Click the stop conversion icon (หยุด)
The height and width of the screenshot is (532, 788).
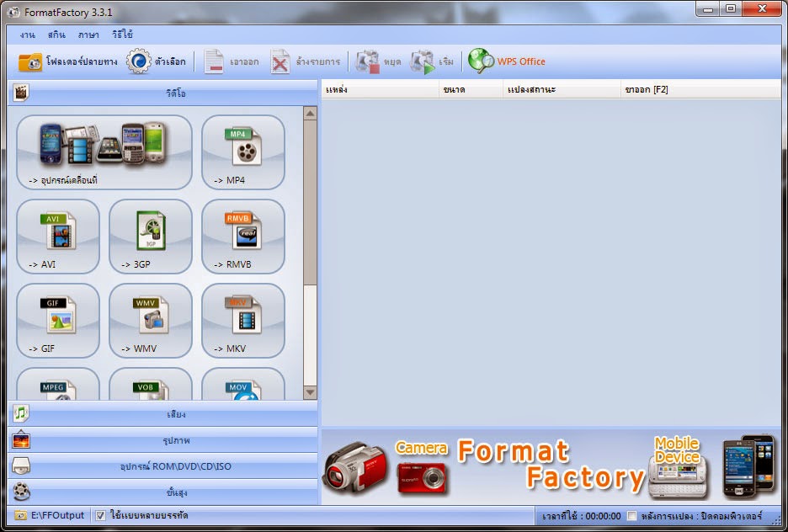point(368,61)
